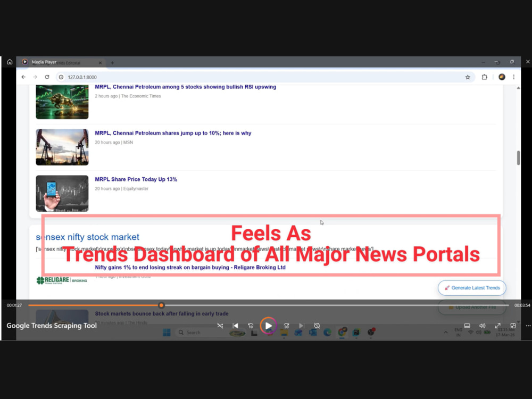Click the orange seek bar thumb
The image size is (532, 399).
point(162,305)
